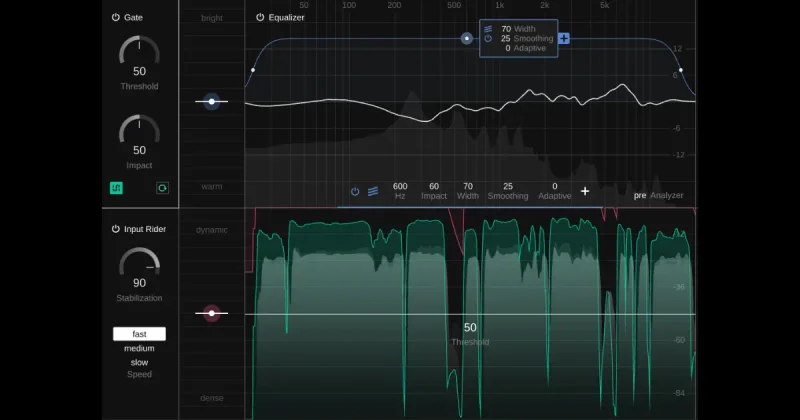Click the bright/warm slider handle
This screenshot has width=800, height=420.
point(212,102)
